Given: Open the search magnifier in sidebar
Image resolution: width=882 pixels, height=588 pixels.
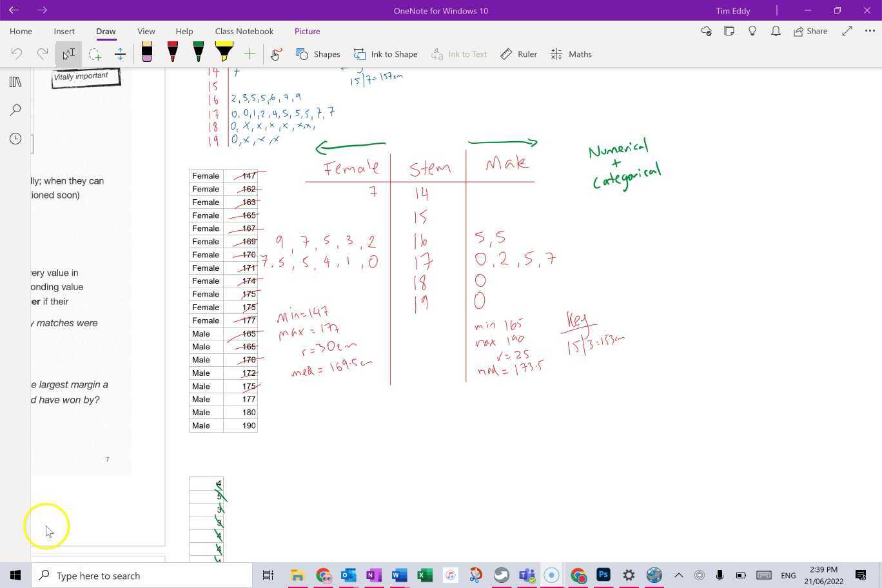Looking at the screenshot, I should pos(15,110).
